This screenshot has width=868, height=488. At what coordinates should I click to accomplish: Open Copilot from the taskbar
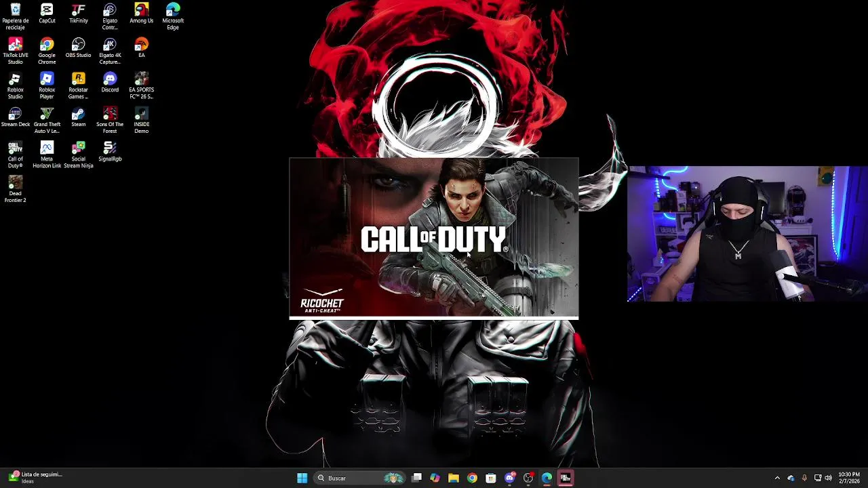[435, 478]
